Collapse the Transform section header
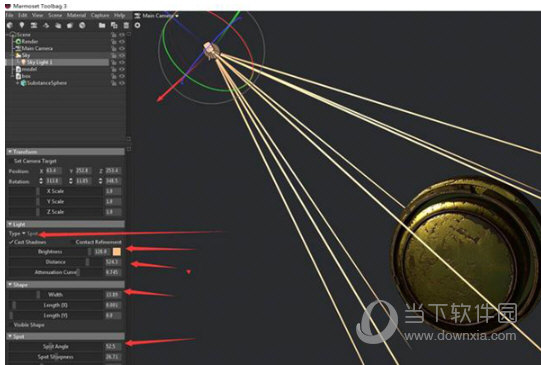The width and height of the screenshot is (541, 365). click(x=65, y=152)
